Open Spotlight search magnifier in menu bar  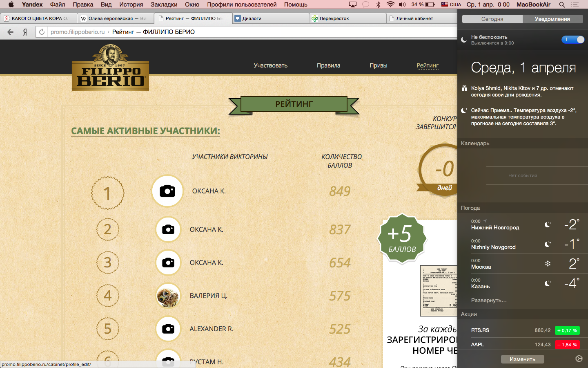tap(562, 4)
